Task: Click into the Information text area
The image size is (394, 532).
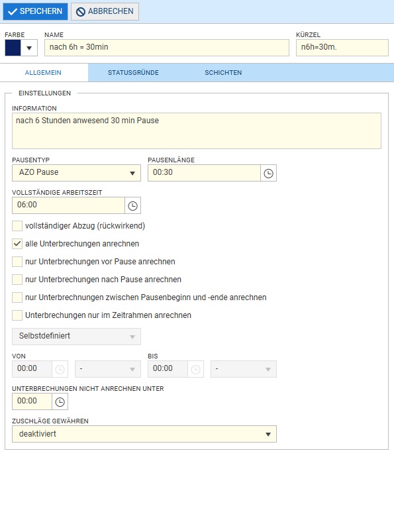Action: tap(197, 131)
